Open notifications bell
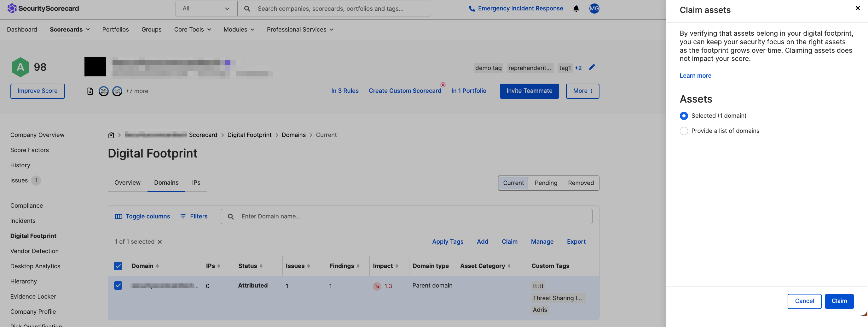The image size is (868, 327). (x=576, y=9)
